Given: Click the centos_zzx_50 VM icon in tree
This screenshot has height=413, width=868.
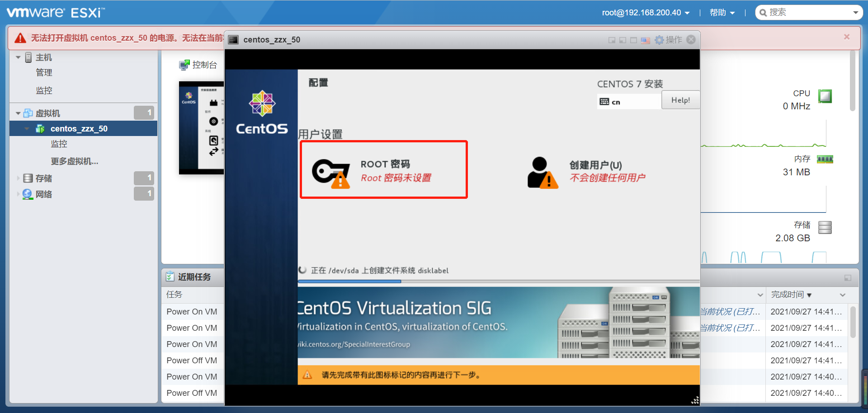Looking at the screenshot, I should [x=40, y=129].
